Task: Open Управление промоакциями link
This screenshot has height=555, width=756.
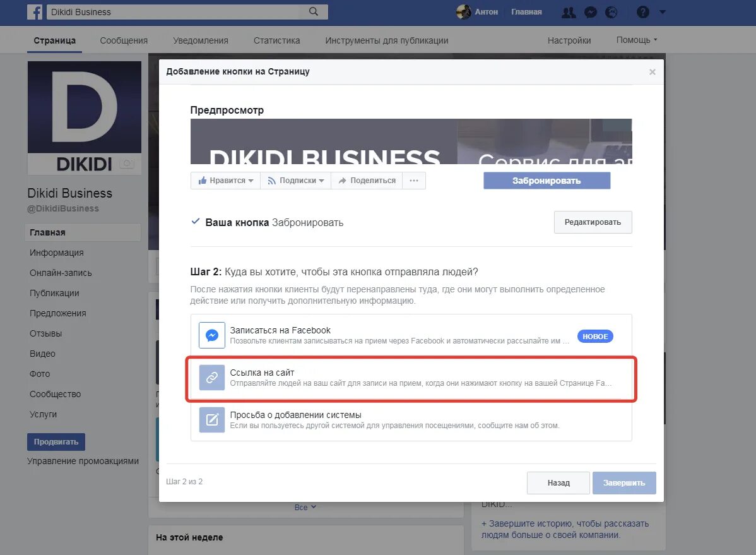Action: click(x=83, y=461)
